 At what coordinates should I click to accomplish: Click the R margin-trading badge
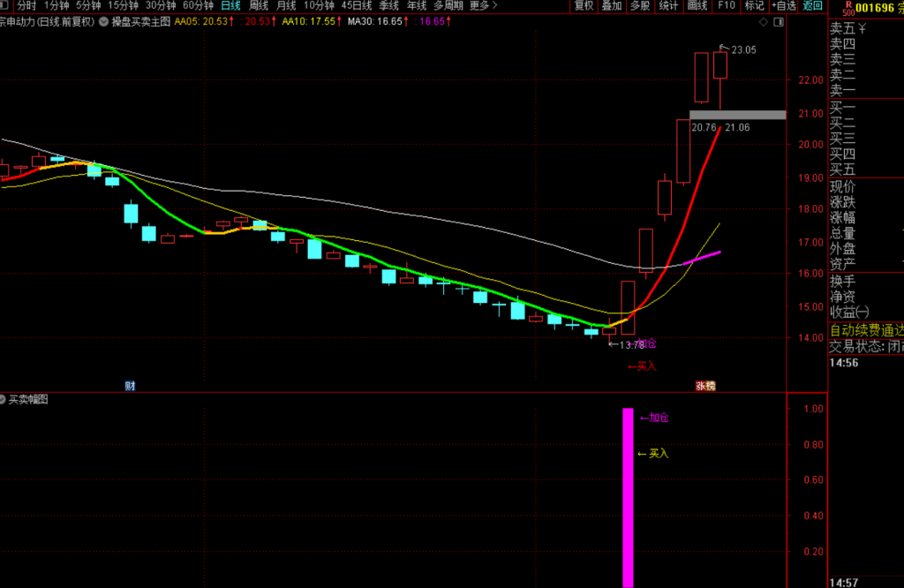coord(848,4)
